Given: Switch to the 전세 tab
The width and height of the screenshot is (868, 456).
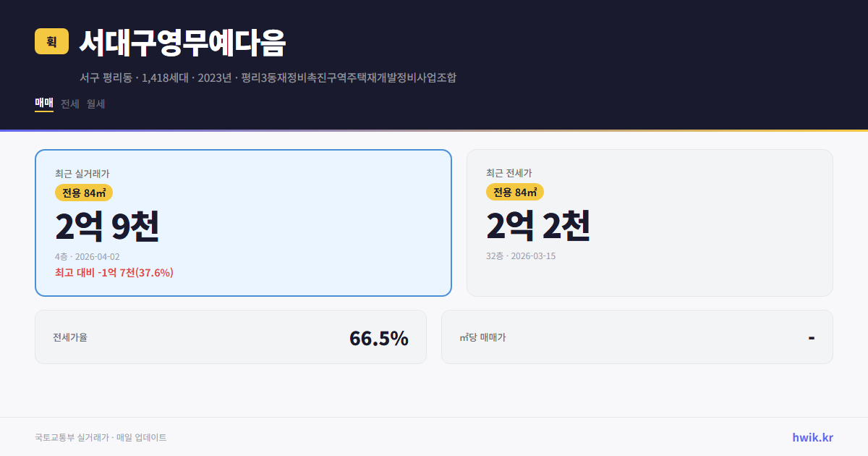Looking at the screenshot, I should click(68, 104).
